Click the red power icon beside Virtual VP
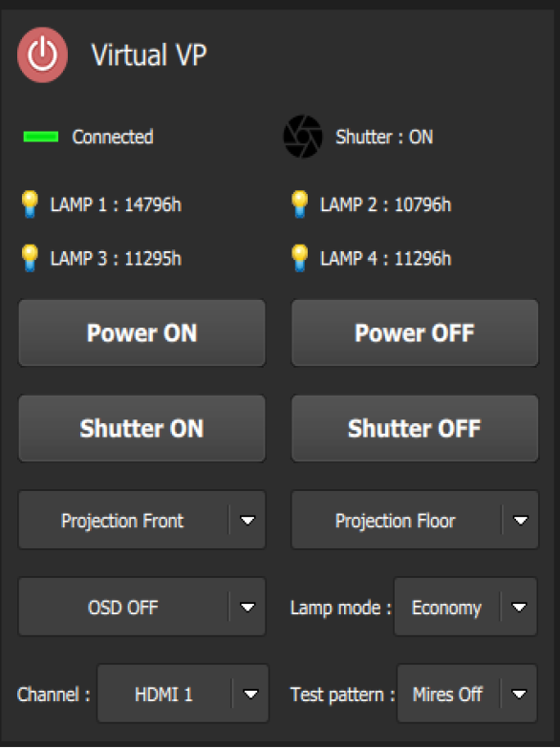 click(42, 55)
